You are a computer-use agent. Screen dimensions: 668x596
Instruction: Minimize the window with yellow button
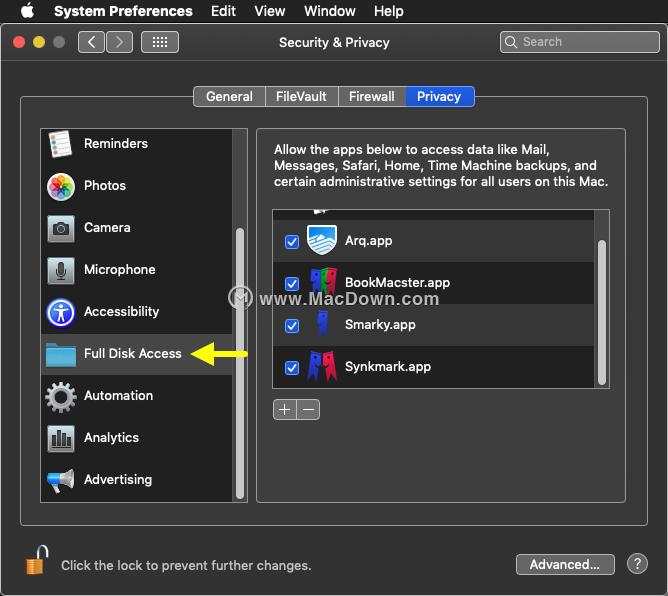(x=39, y=42)
